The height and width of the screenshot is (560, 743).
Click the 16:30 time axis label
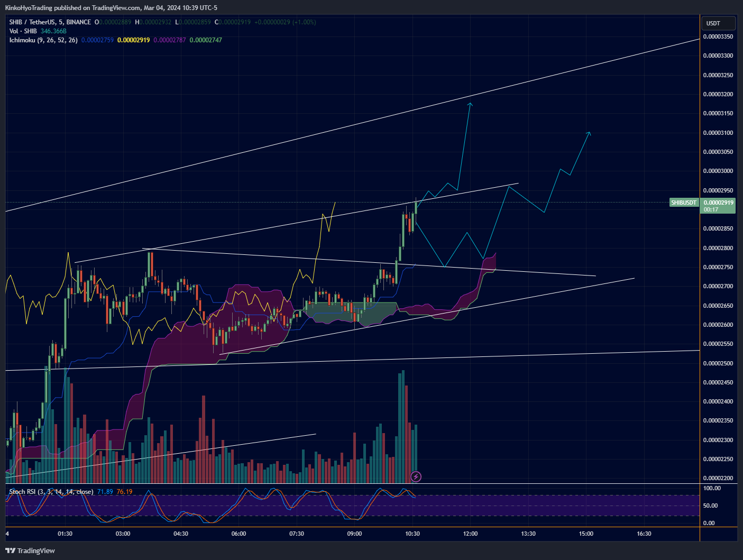(644, 534)
